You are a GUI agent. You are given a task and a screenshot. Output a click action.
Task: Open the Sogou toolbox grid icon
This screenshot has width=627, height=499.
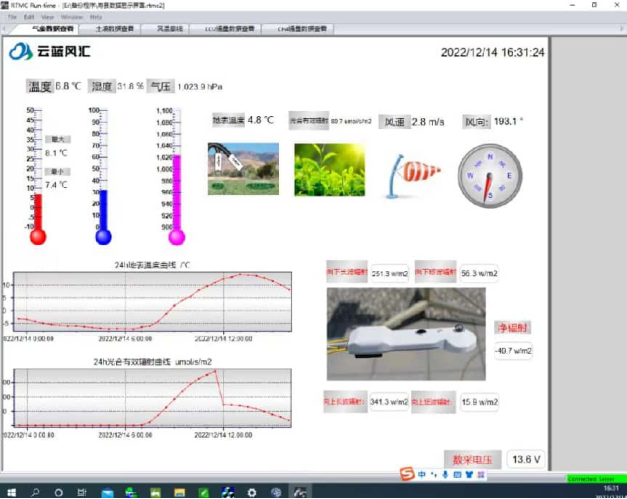tap(481, 475)
